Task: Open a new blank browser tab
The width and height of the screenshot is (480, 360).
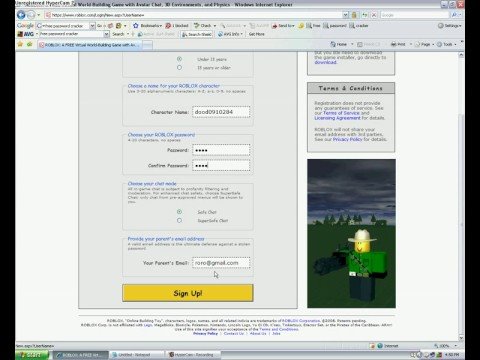Action: 147,45
